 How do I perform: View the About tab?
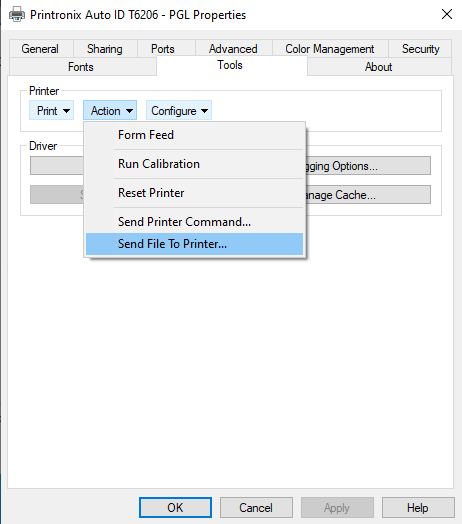pos(378,67)
